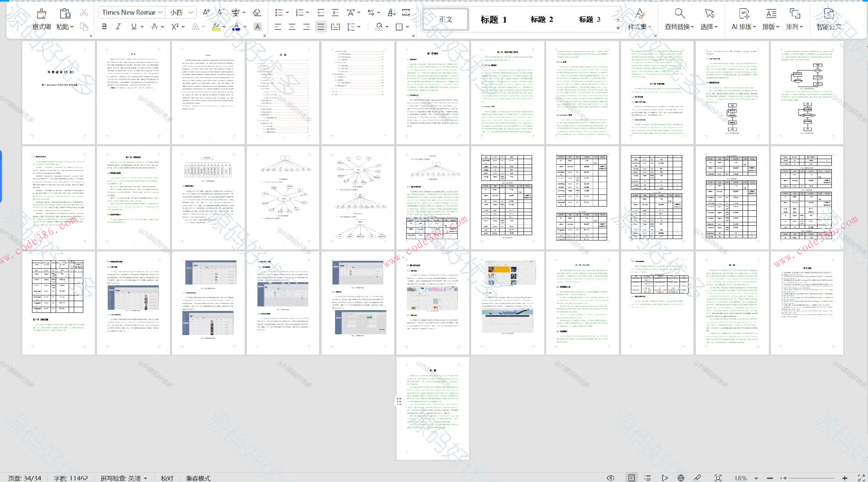This screenshot has width=868, height=482.
Task: Toggle bold formatting
Action: (x=104, y=27)
